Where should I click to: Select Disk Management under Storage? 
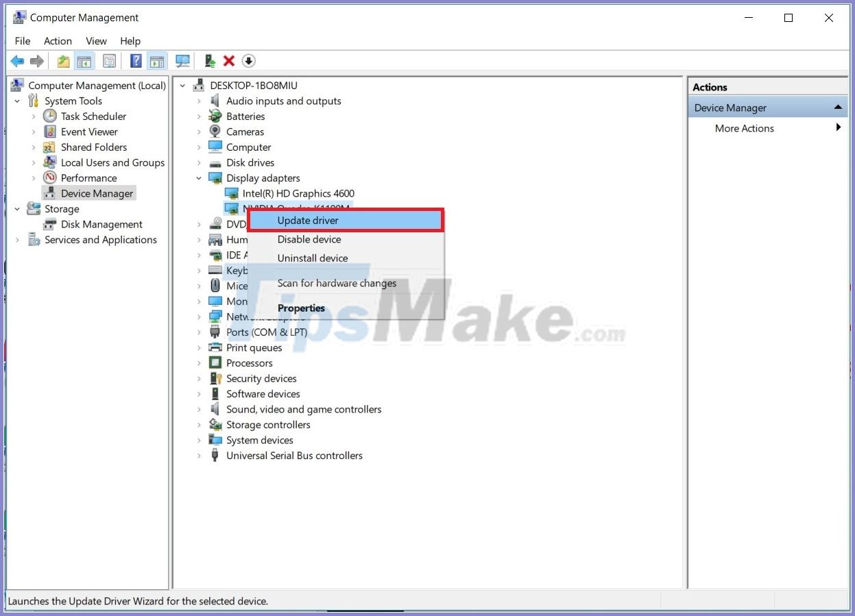(100, 224)
